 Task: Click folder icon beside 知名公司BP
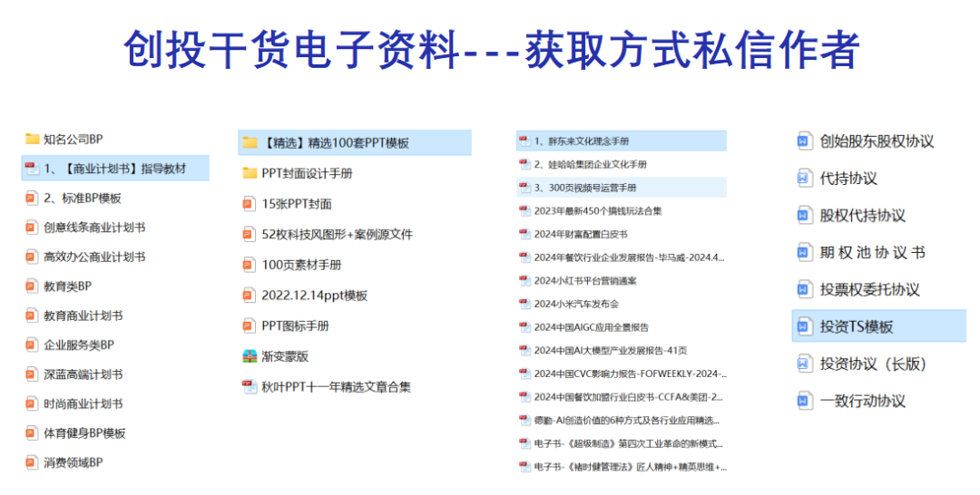32,139
